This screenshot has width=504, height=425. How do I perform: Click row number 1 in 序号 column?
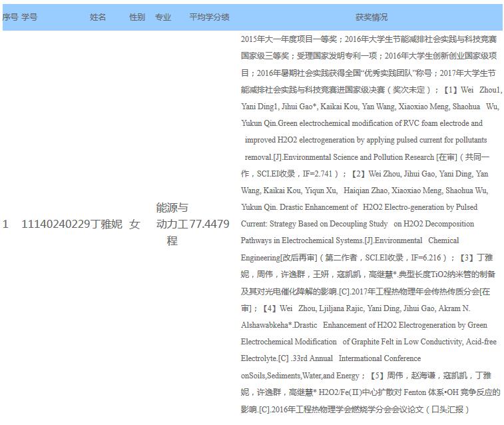click(6, 224)
